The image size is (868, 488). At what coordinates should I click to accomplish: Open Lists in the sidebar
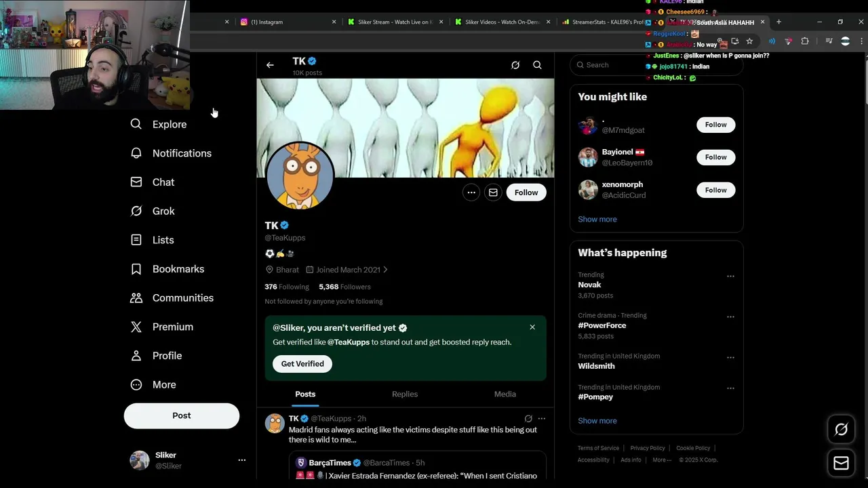coord(153,240)
